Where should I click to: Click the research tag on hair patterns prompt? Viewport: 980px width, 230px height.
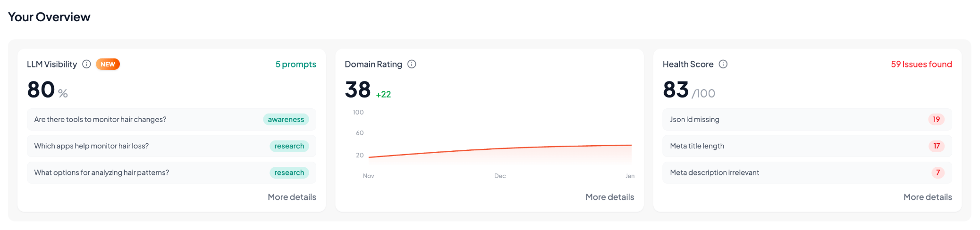[x=289, y=172]
